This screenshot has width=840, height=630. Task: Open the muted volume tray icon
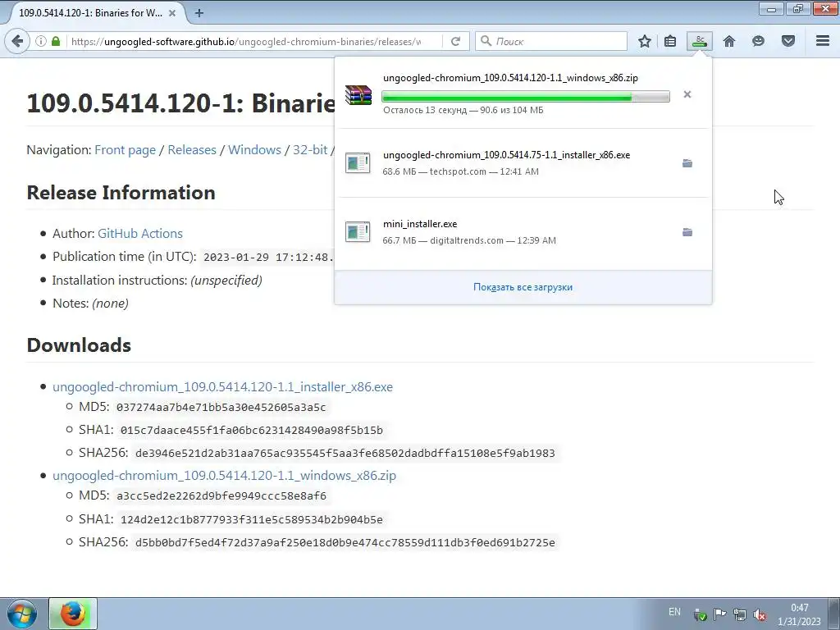[x=759, y=614]
